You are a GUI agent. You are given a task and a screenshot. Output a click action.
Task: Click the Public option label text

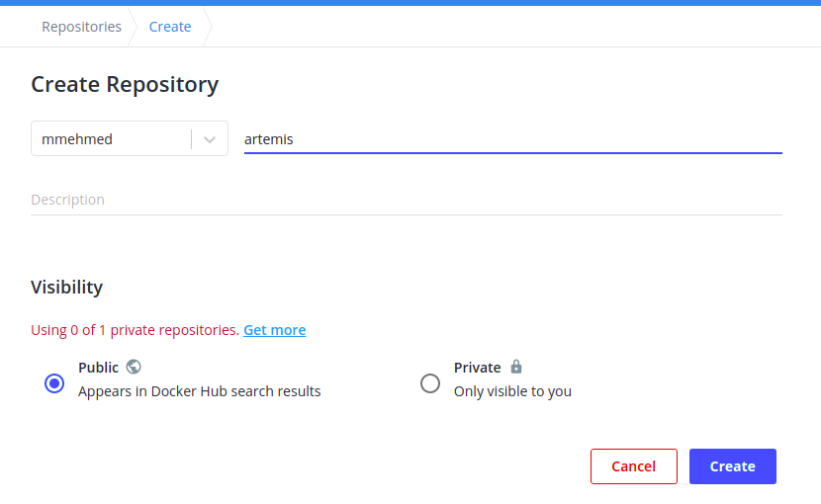pyautogui.click(x=98, y=368)
